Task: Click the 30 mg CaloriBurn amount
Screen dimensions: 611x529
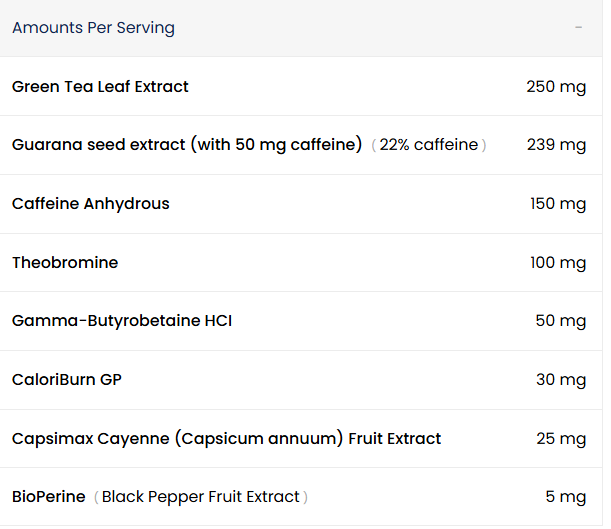Action: point(560,380)
